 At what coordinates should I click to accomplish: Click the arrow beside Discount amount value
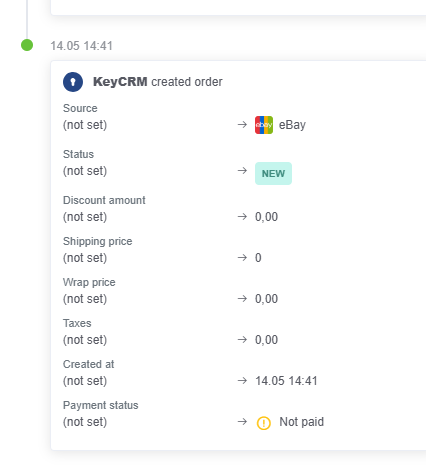[242, 217]
